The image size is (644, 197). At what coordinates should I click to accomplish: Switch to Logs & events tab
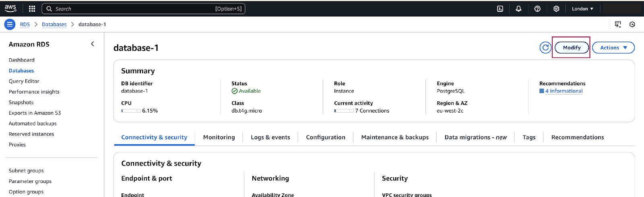click(x=270, y=137)
